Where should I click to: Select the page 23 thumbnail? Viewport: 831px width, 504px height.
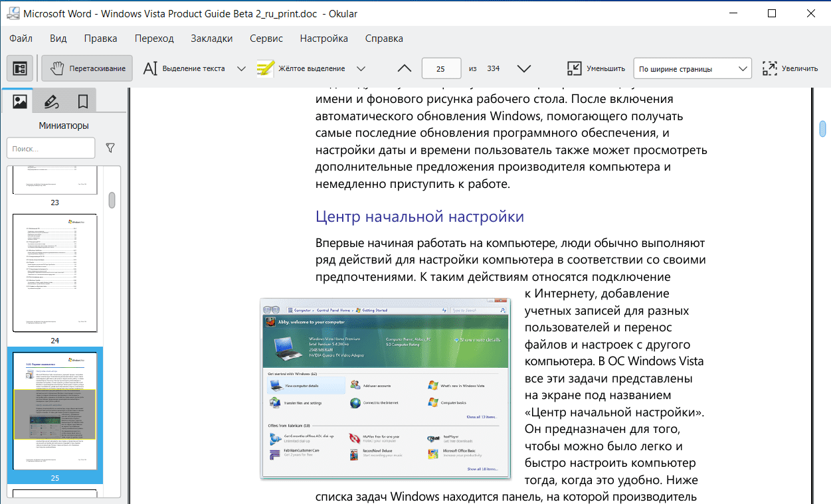(x=55, y=181)
